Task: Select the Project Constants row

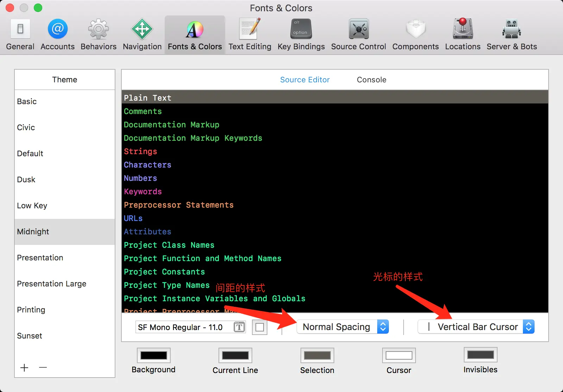Action: tap(335, 272)
